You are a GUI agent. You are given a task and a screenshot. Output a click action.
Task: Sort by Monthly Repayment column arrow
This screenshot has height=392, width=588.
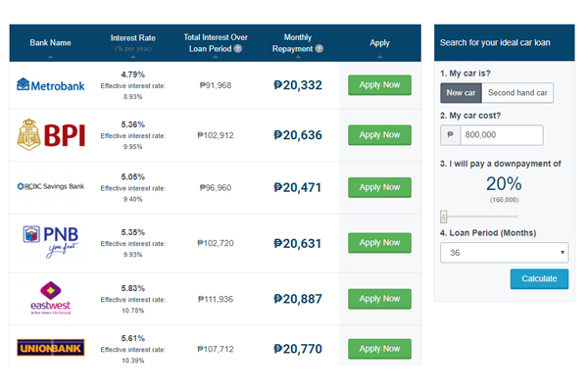(298, 57)
